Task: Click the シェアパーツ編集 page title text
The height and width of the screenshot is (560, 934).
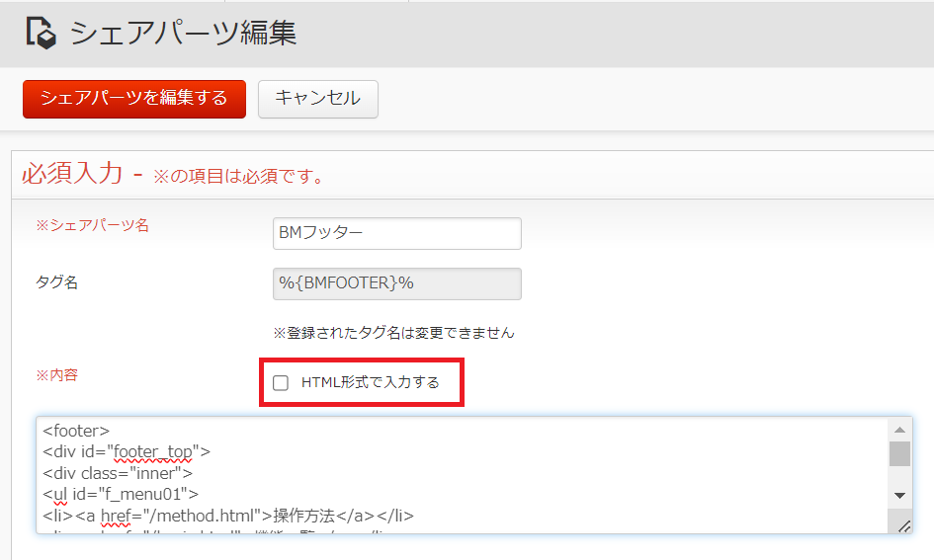Action: 183,33
